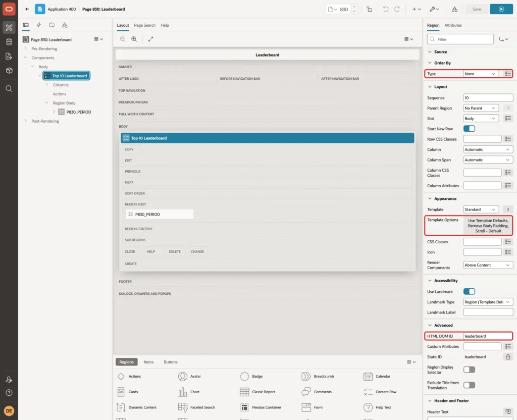Click the Save button

click(477, 9)
